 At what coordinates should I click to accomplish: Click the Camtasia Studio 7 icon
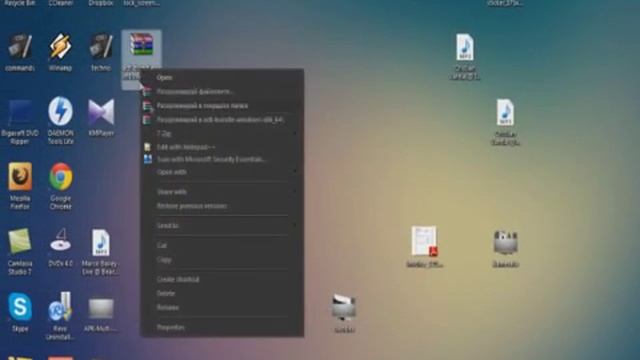click(x=20, y=251)
